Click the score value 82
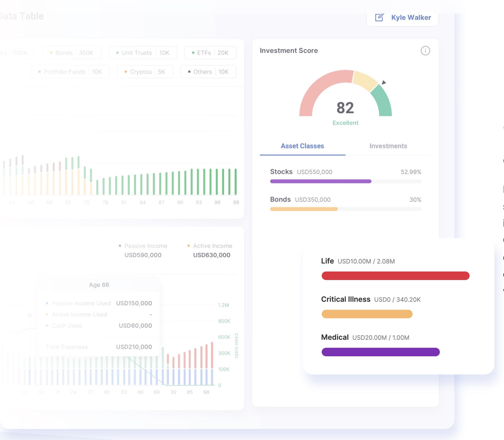This screenshot has width=504, height=440. click(345, 108)
